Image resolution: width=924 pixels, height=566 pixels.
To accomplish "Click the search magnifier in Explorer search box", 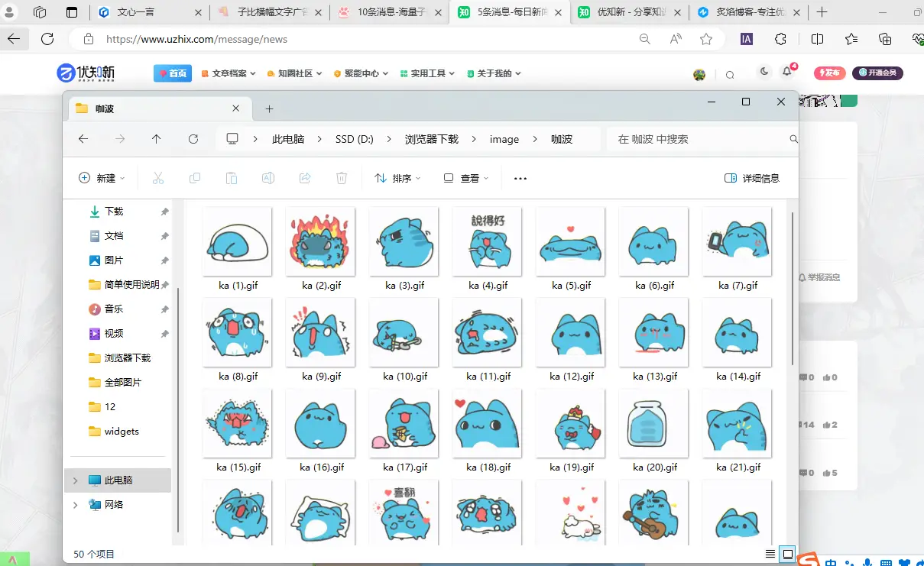I will click(x=793, y=139).
